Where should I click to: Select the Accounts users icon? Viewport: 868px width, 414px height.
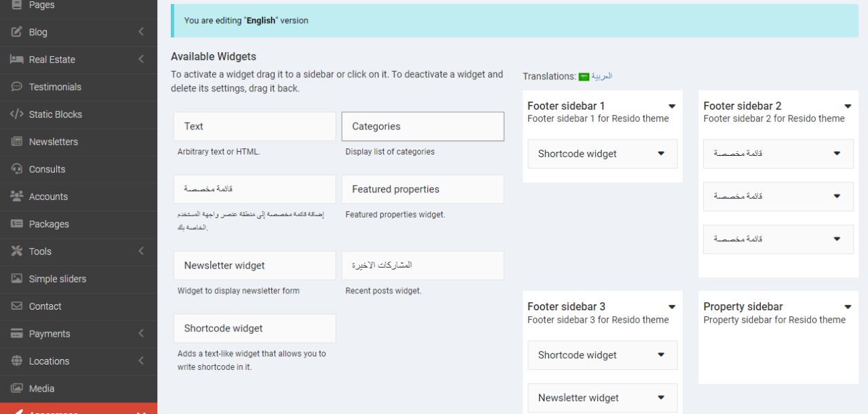[x=16, y=196]
